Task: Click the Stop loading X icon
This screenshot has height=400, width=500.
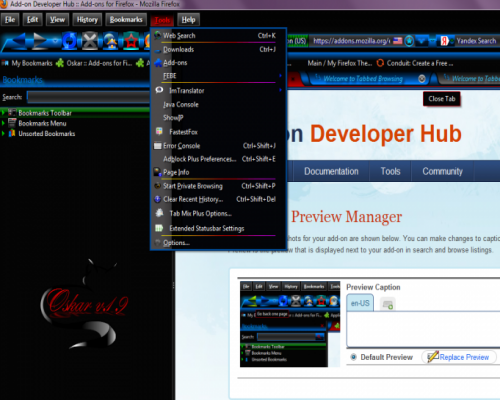Action: (90, 41)
